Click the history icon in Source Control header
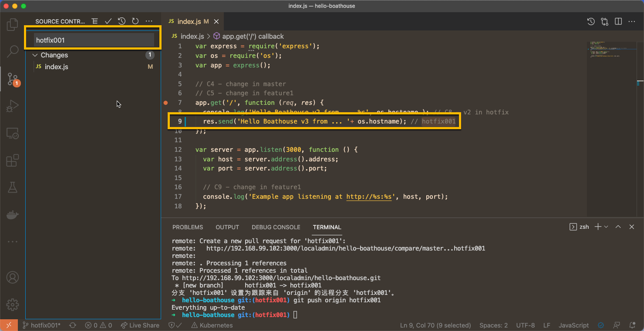Viewport: 644px width, 331px height. coord(122,21)
